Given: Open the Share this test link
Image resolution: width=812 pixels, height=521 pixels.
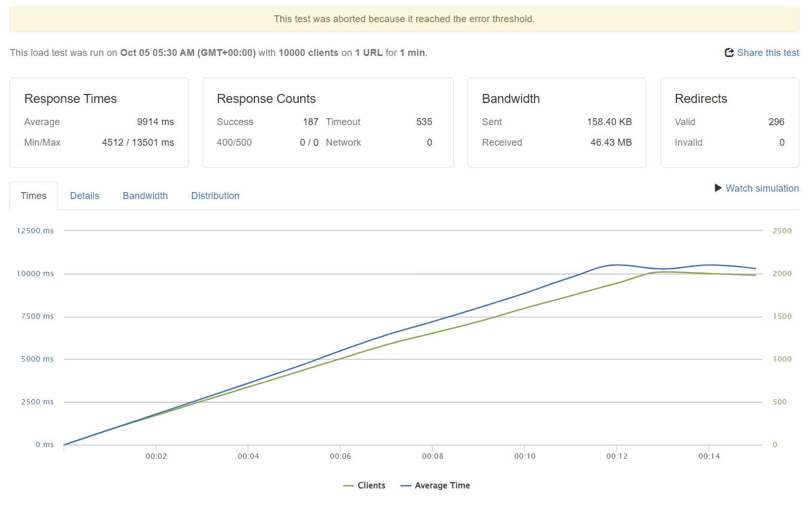Looking at the screenshot, I should click(x=768, y=53).
